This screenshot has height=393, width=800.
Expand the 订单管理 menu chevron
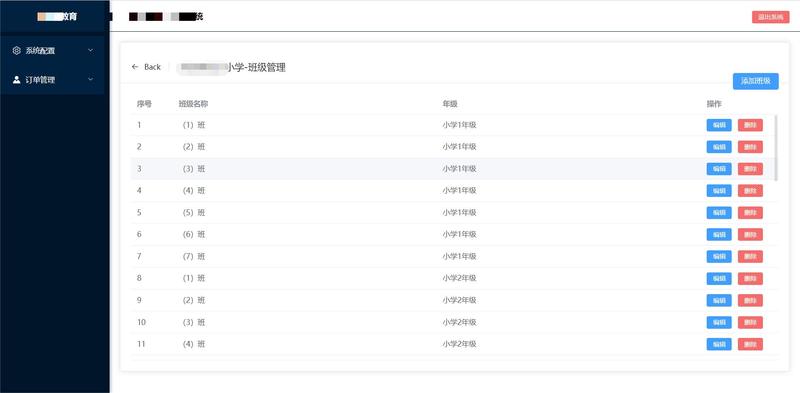tap(91, 80)
